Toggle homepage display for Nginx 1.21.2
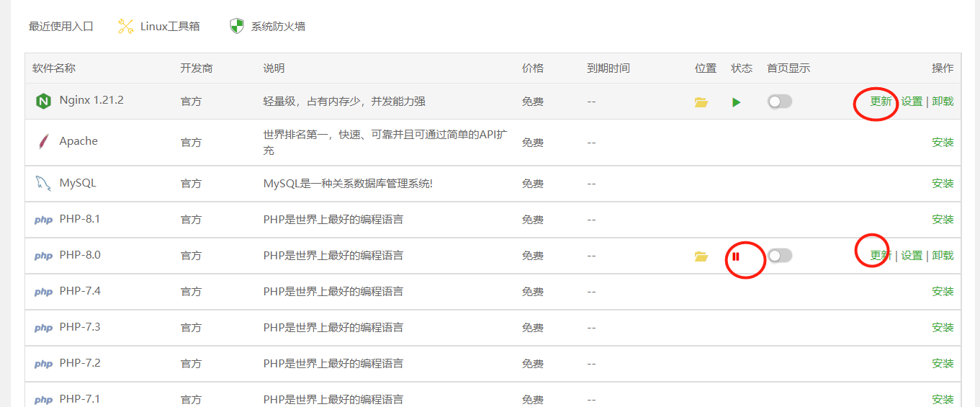This screenshot has width=980, height=407. click(780, 102)
